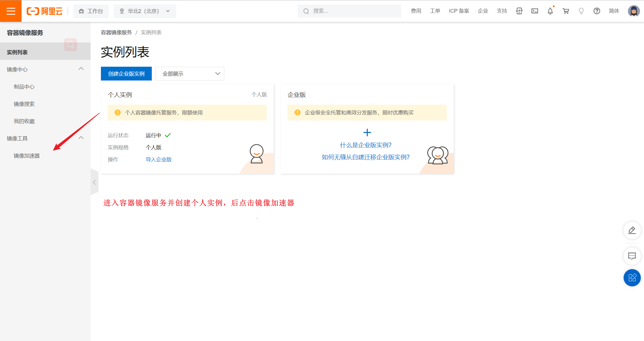
Task: Launch the Cloud Shell terminal icon
Action: (535, 11)
